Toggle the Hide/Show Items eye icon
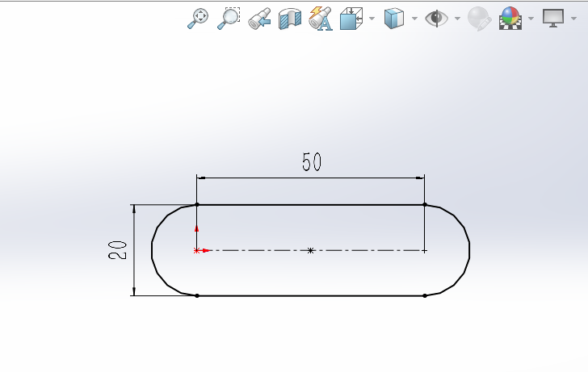 coord(436,18)
